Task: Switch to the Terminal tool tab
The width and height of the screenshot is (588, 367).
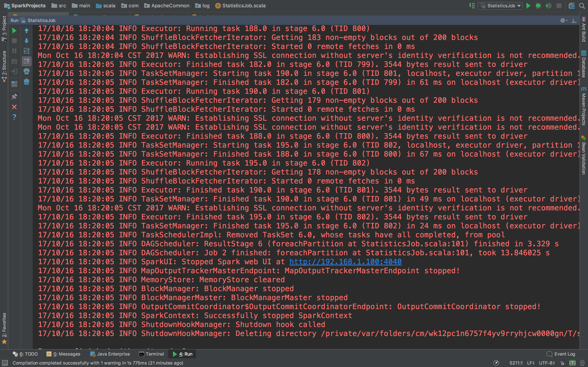Action: click(x=151, y=354)
